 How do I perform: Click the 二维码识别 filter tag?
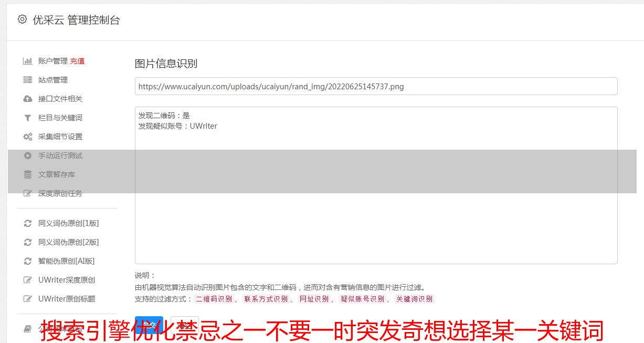(x=214, y=299)
